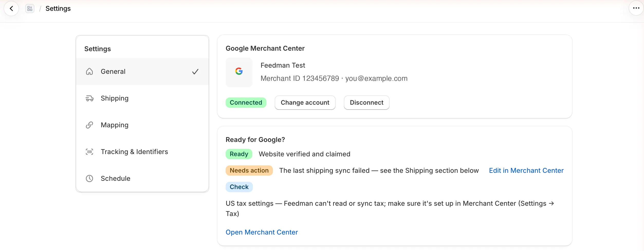Open the Shipping settings section
The image size is (644, 251).
(142, 98)
